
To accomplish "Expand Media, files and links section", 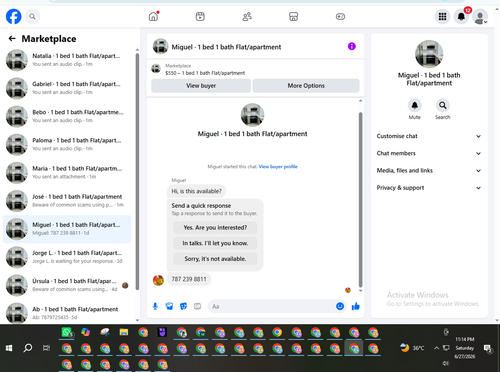I will point(429,171).
